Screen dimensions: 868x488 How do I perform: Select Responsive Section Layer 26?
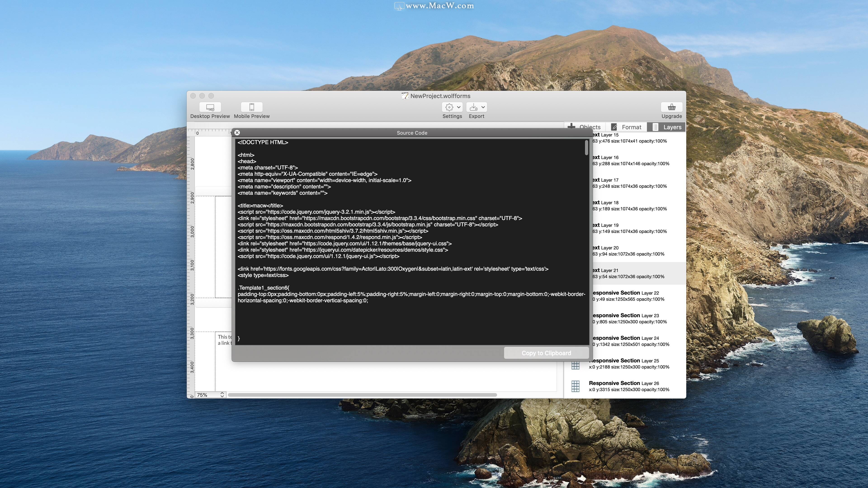click(625, 386)
